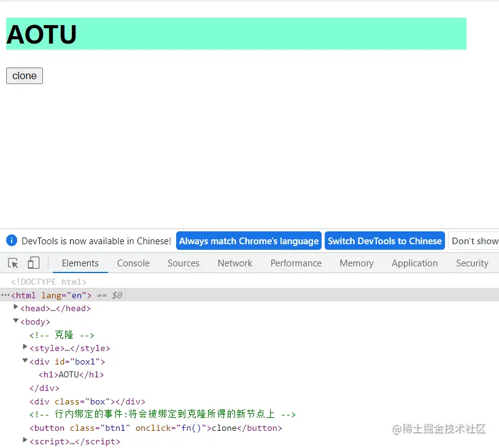Screen dimensions: 499x448
Task: Select the <!-- 克隆 --> comment line
Action: click(62, 335)
